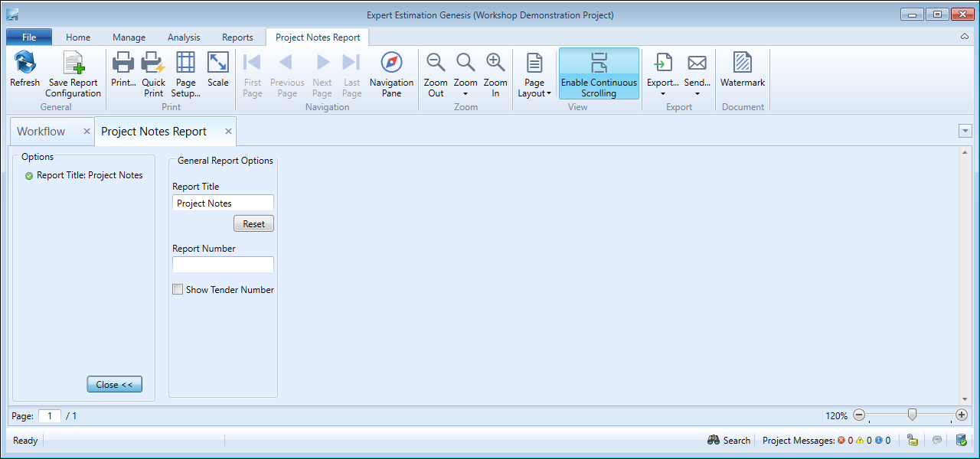Click the Quick Print icon
The width and height of the screenshot is (980, 459).
point(154,63)
